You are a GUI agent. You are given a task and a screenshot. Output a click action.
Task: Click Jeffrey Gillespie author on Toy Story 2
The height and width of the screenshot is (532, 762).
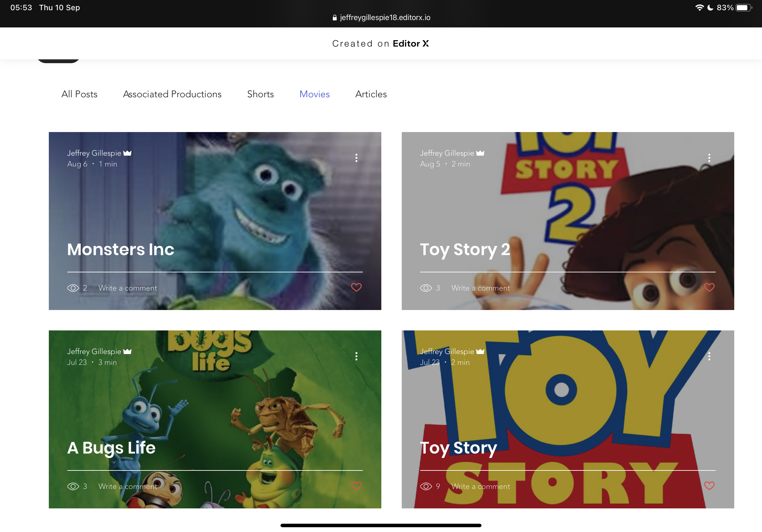447,153
